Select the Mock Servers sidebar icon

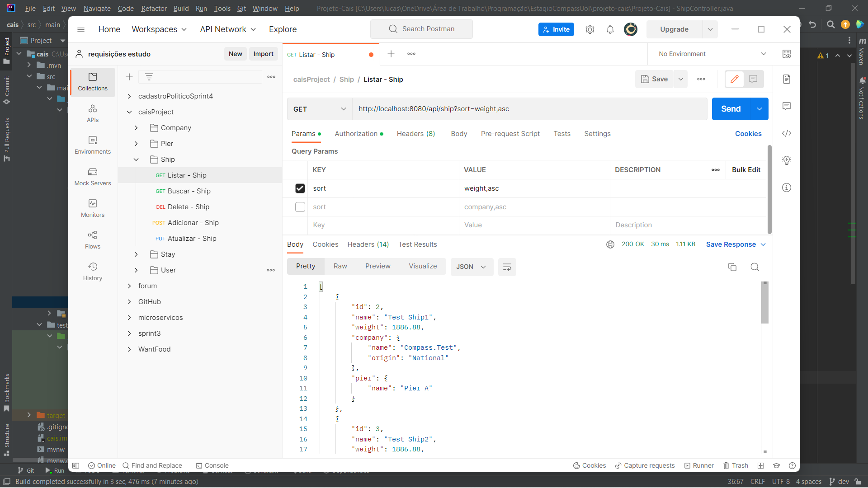click(x=92, y=176)
